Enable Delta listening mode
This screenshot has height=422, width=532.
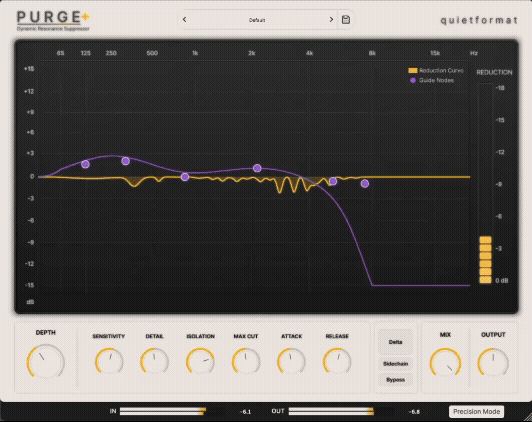395,342
